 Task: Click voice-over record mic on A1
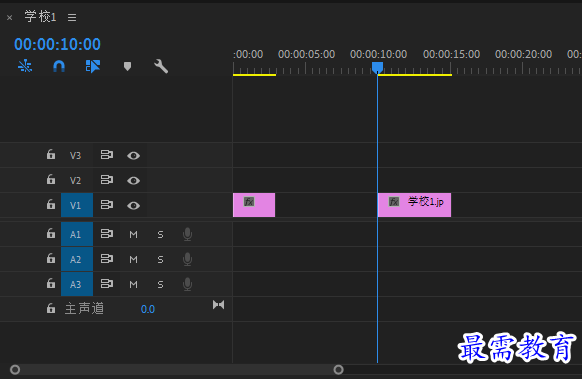(x=187, y=234)
